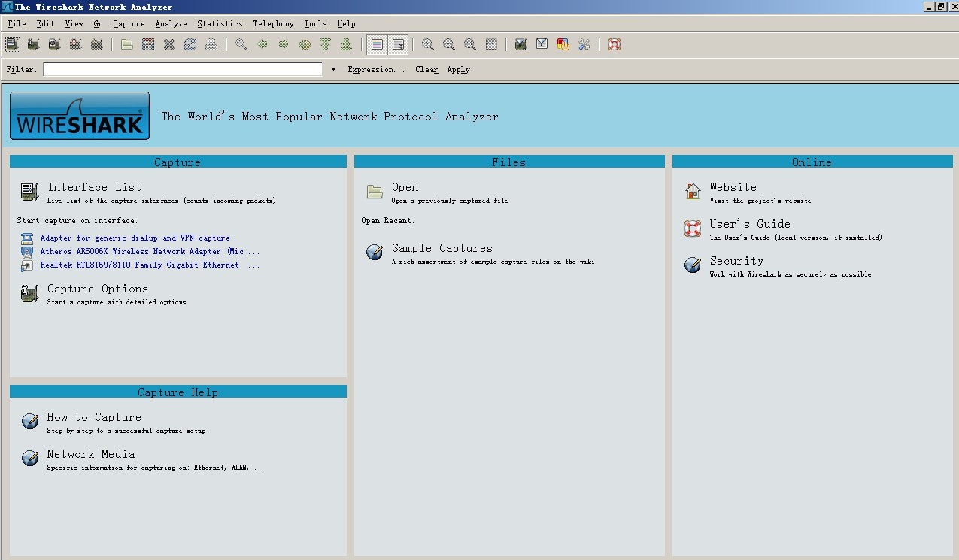Toggle packet list colorize button

point(378,44)
